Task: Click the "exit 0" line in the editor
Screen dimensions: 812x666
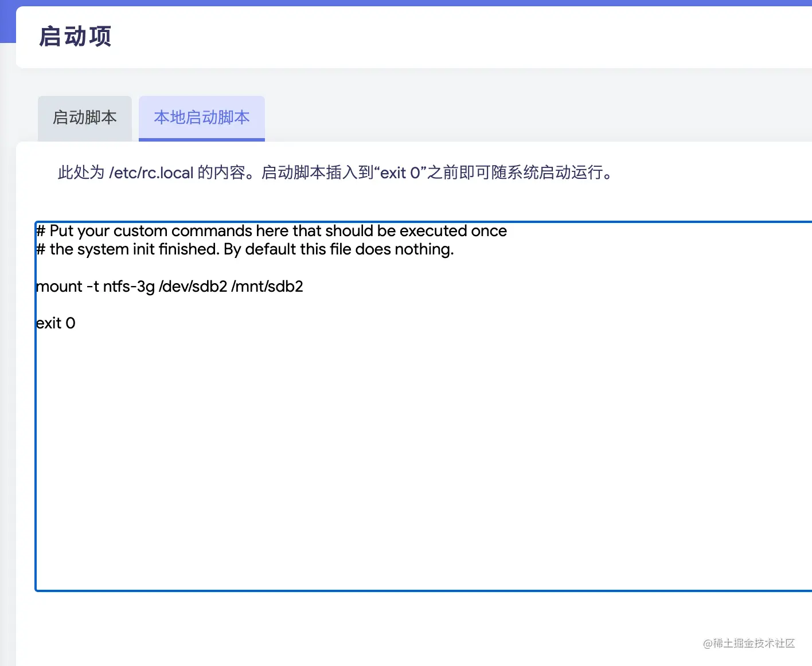Action: [x=56, y=323]
